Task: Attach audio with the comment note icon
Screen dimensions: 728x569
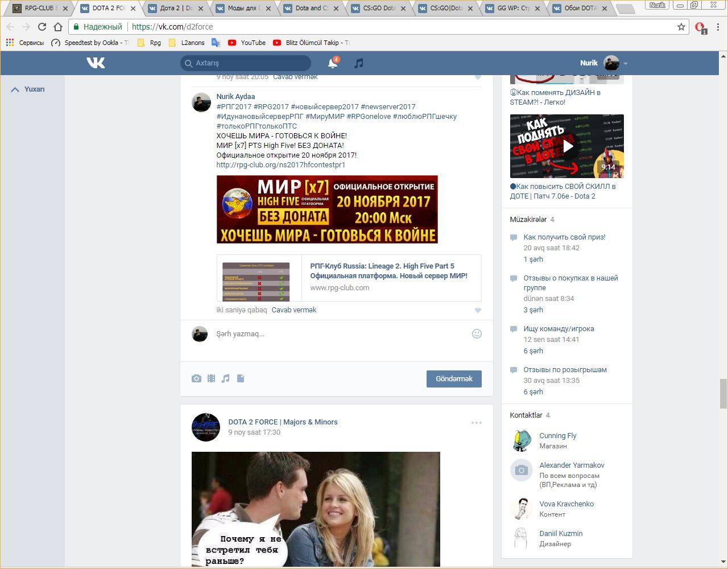Action: click(226, 378)
